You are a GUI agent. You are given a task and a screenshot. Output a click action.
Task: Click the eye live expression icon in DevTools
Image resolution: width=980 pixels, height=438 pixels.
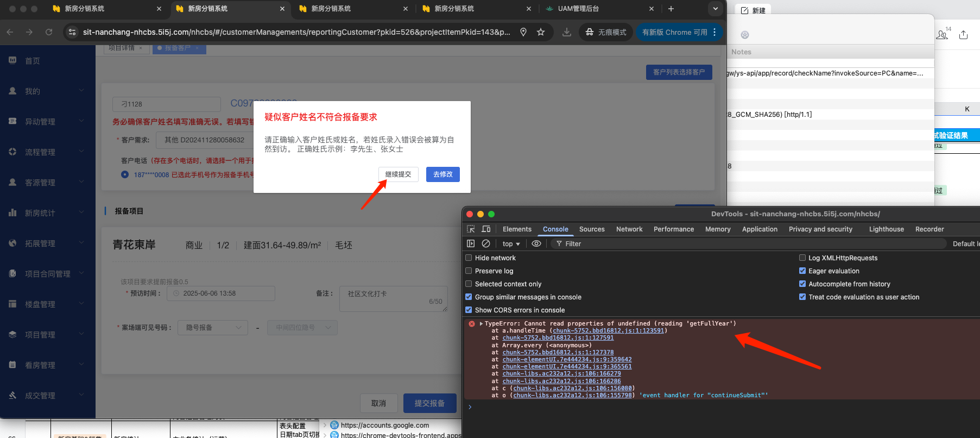click(x=536, y=243)
